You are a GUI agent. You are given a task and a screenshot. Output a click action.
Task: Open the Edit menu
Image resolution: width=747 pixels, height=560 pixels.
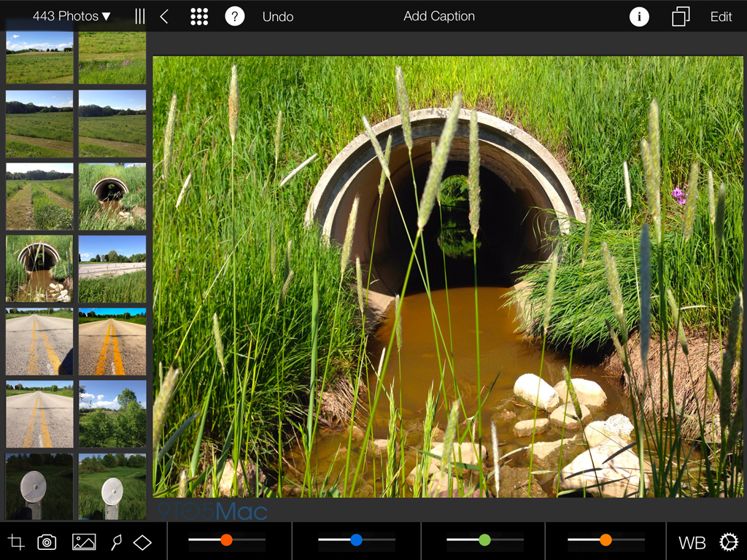click(x=721, y=17)
